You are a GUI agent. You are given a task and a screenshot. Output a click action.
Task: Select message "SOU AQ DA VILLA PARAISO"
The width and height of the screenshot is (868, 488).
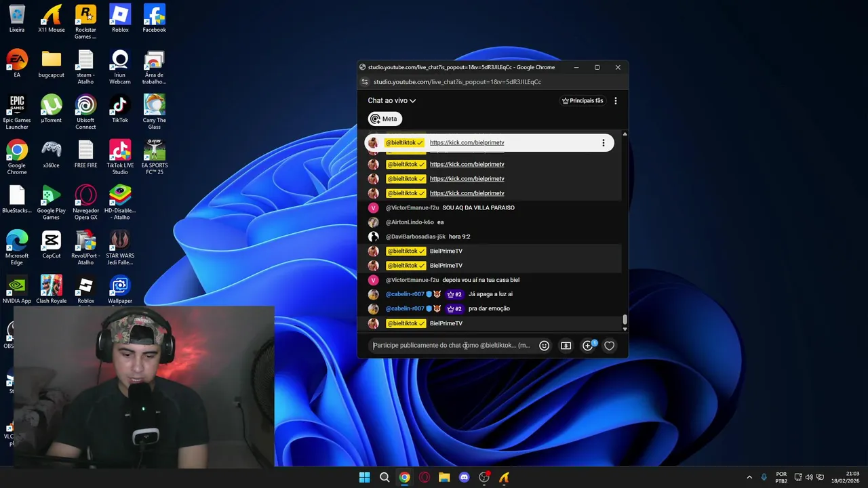click(478, 208)
